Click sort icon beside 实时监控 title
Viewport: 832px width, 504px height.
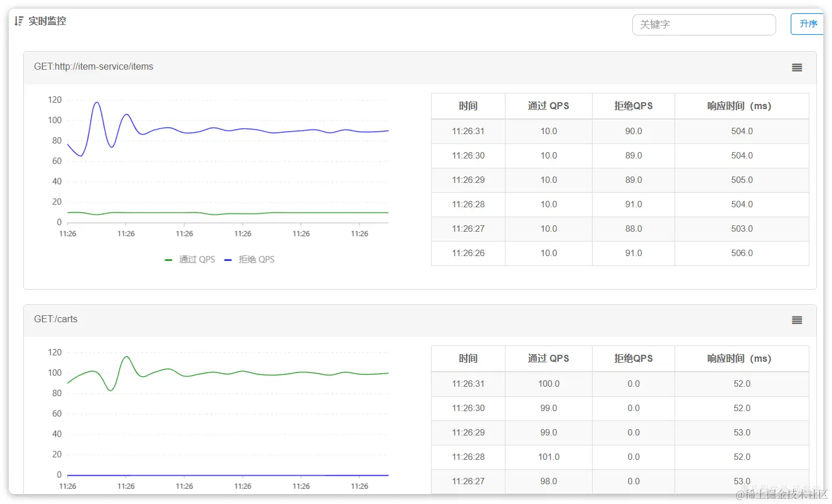click(19, 21)
